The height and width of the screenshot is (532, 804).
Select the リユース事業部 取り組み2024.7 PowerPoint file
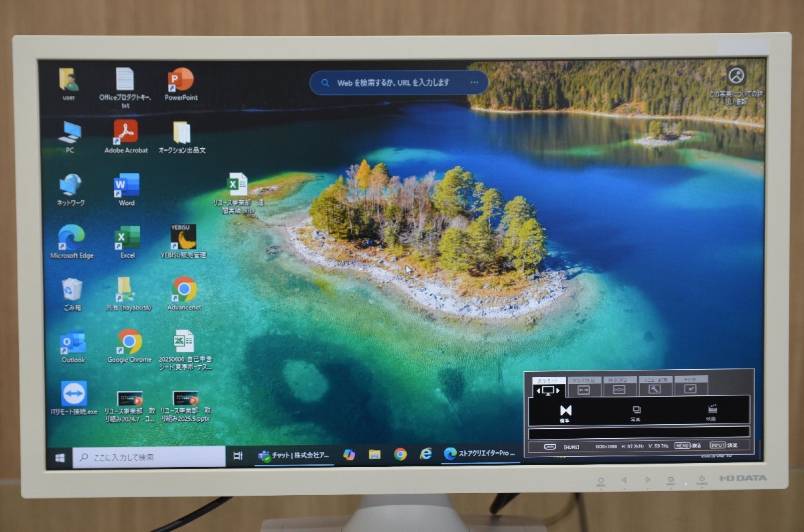[x=130, y=407]
